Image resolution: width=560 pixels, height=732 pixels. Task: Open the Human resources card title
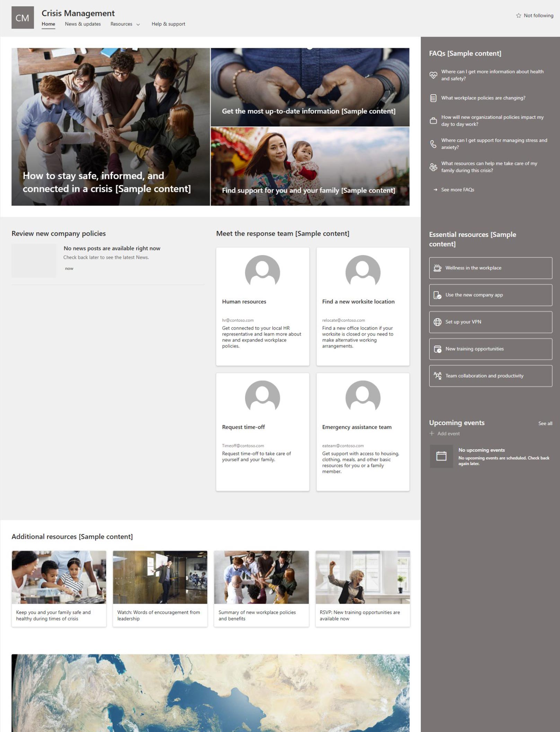244,302
